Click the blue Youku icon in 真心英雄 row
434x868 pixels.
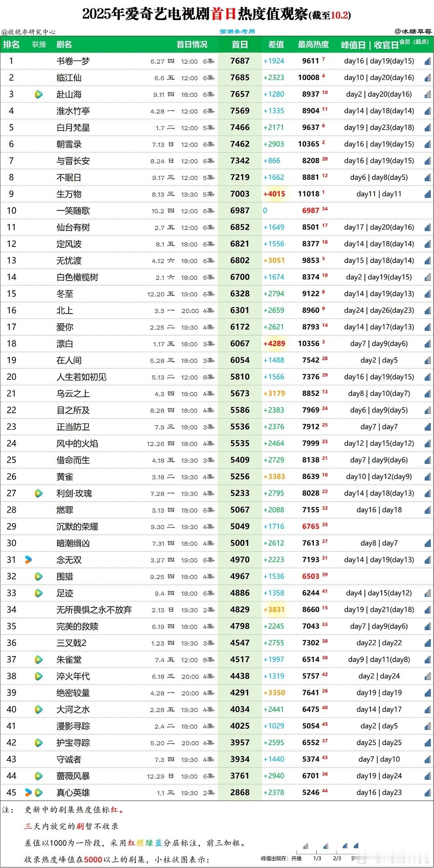28,793
